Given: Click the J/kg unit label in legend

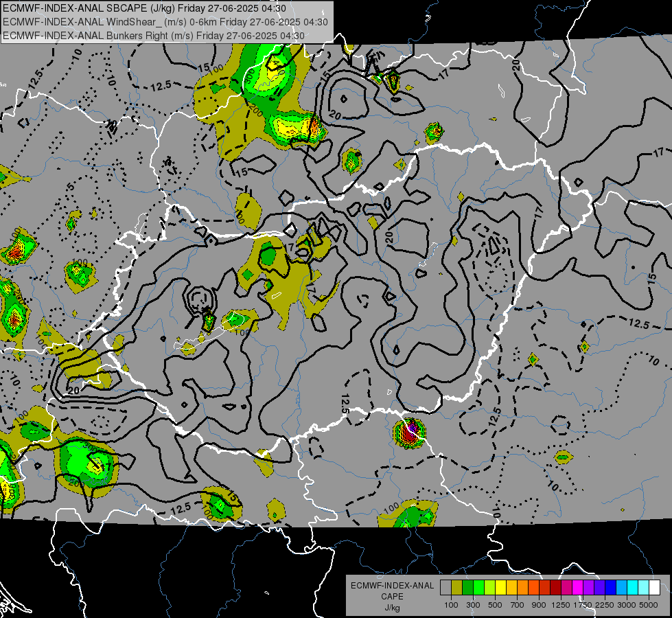Looking at the screenshot, I should 392,608.
